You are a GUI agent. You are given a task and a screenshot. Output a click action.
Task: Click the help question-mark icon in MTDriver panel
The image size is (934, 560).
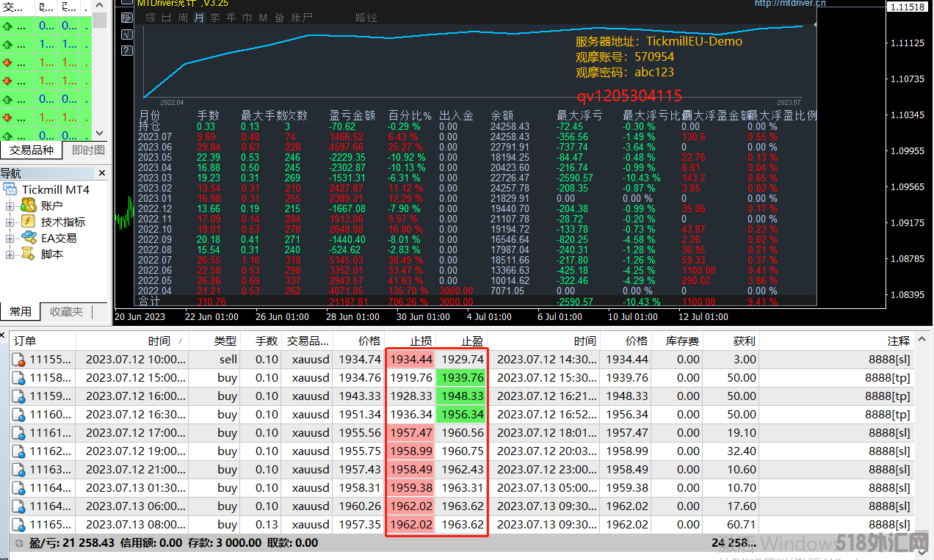coord(126,51)
